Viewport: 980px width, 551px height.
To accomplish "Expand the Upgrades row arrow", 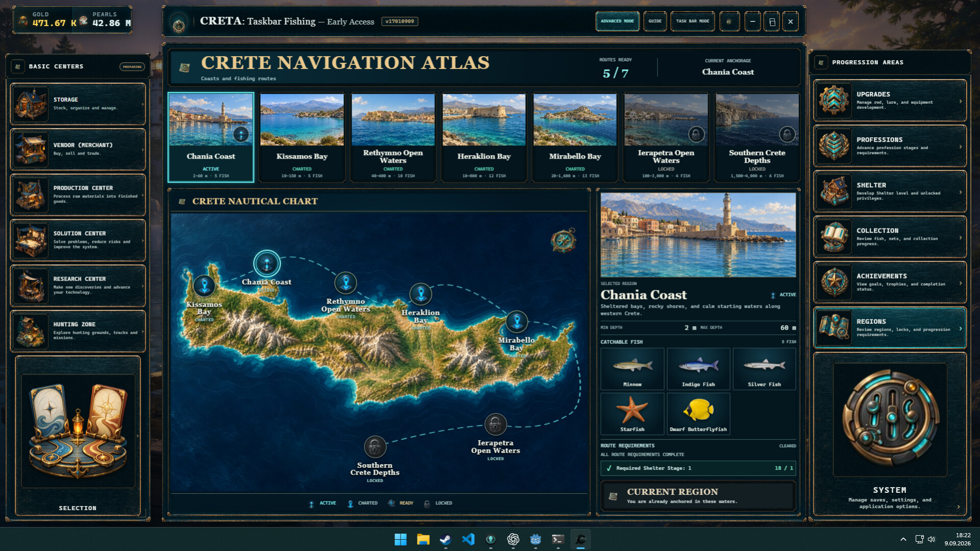I will click(x=960, y=101).
